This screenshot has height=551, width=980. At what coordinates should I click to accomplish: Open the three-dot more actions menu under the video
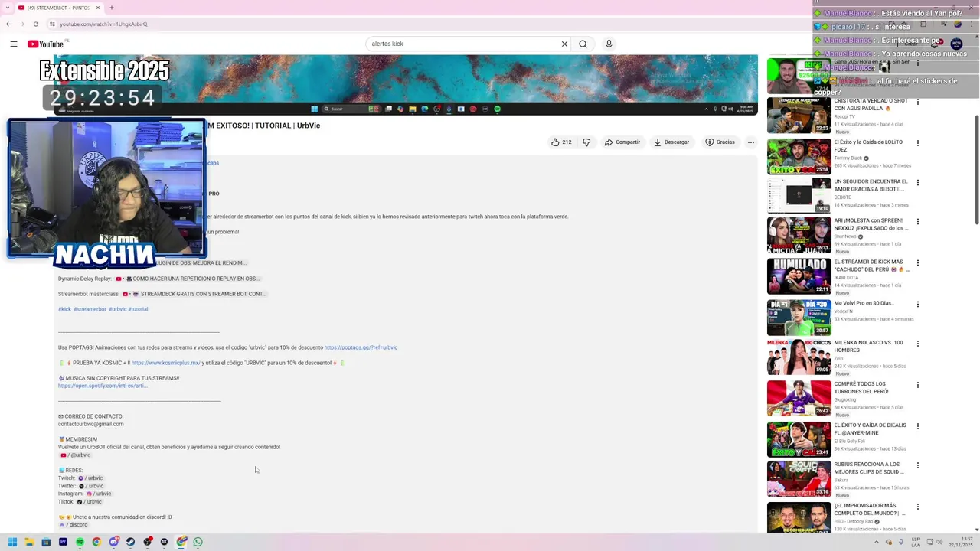[750, 142]
